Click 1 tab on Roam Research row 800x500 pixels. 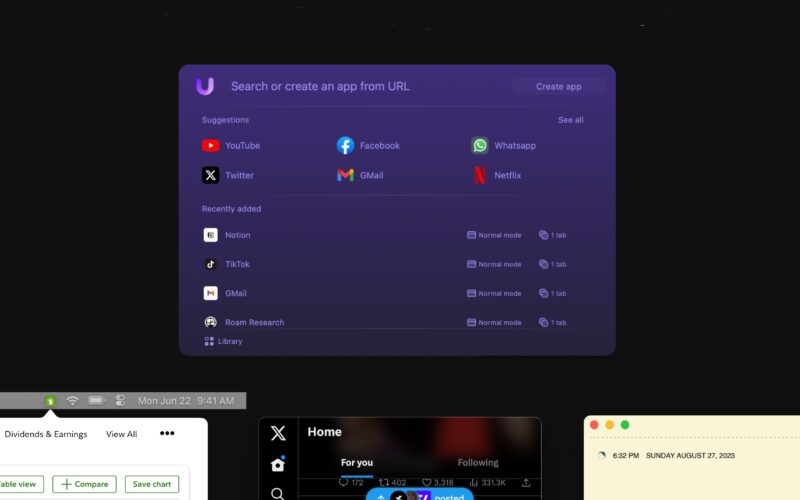(553, 322)
